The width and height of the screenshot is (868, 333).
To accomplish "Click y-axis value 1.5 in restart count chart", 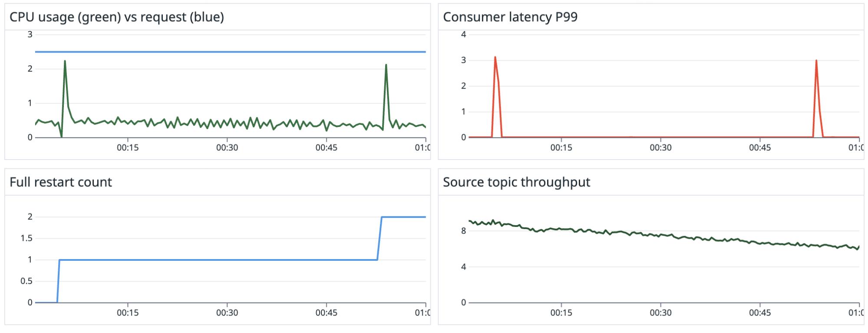I will click(26, 238).
